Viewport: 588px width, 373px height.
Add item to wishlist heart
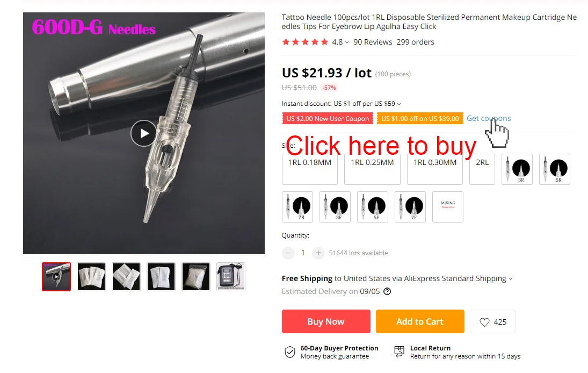coord(492,321)
